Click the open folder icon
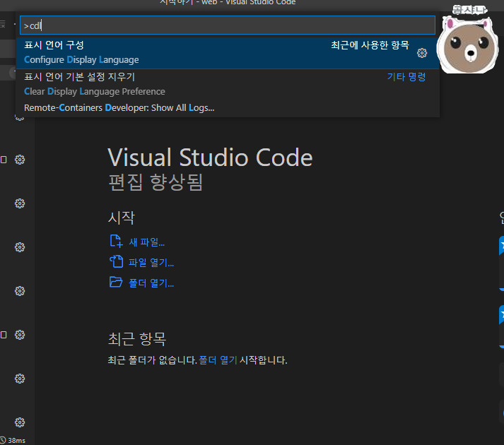Viewport: 504px width, 445px height. [x=116, y=282]
